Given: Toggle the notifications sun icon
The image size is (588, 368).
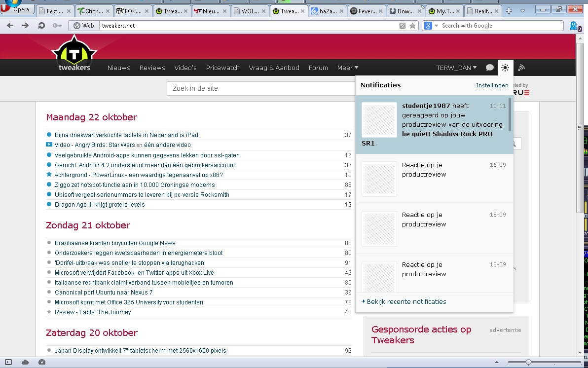Looking at the screenshot, I should tap(505, 68).
